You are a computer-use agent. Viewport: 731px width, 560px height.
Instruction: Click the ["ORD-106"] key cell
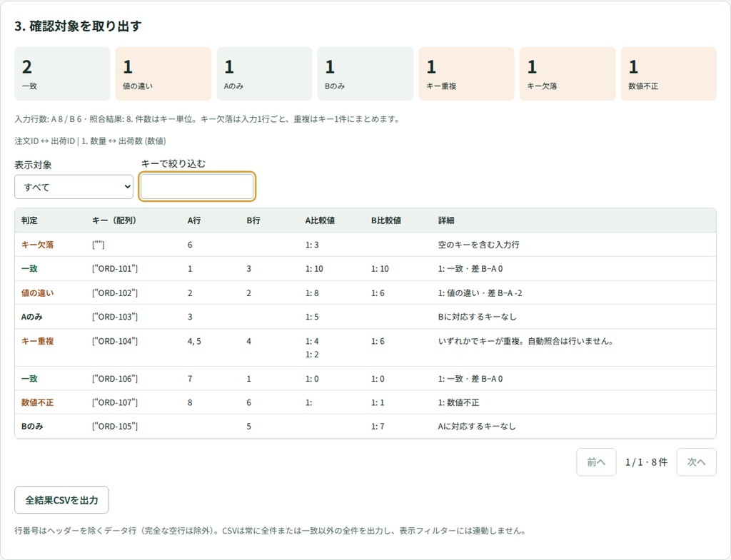coord(115,379)
